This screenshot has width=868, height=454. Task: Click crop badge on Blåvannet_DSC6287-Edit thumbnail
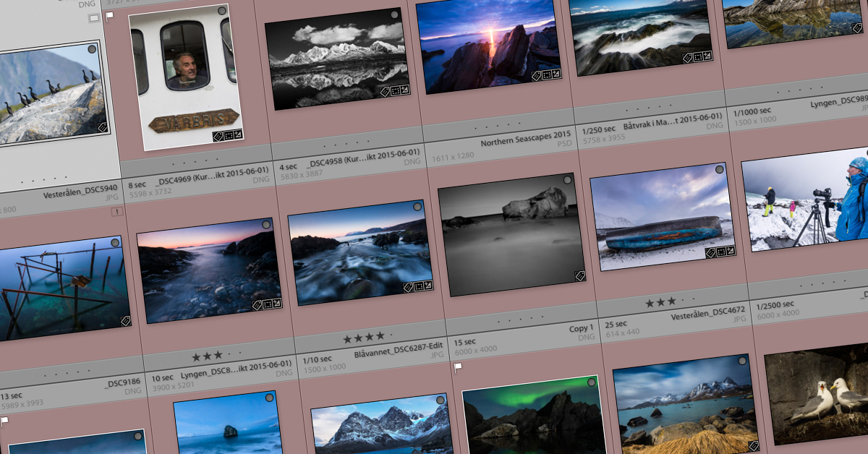click(x=417, y=286)
